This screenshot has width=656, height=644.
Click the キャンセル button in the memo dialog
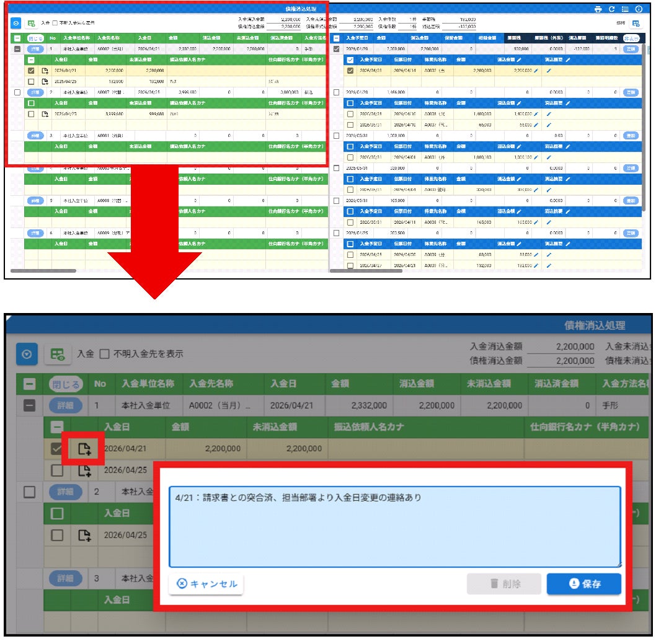click(206, 584)
